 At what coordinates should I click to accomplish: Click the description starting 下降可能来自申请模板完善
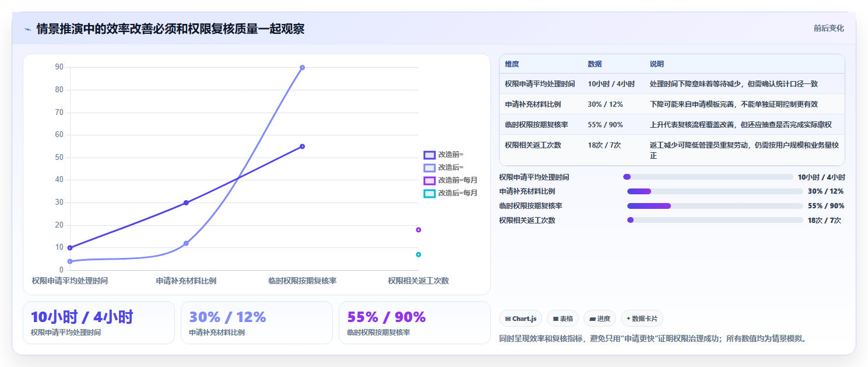tap(733, 104)
